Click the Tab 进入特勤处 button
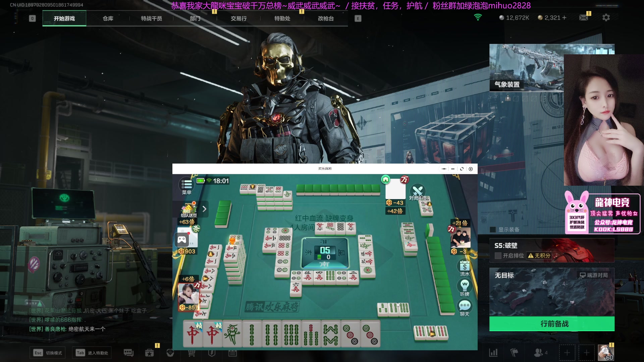Image resolution: width=644 pixels, height=362 pixels. pos(92,353)
